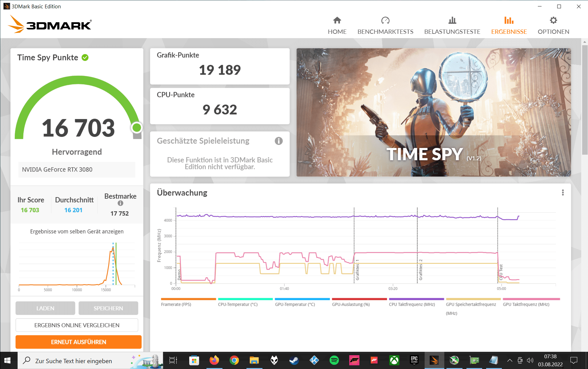Image resolution: width=588 pixels, height=369 pixels.
Task: Open Epic Games launcher from taskbar
Action: 414,360
